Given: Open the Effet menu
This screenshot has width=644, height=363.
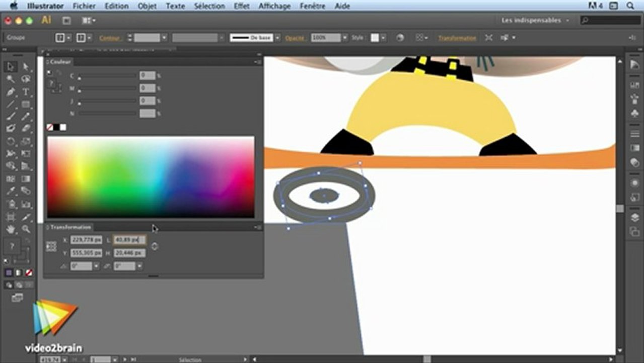Looking at the screenshot, I should 241,6.
